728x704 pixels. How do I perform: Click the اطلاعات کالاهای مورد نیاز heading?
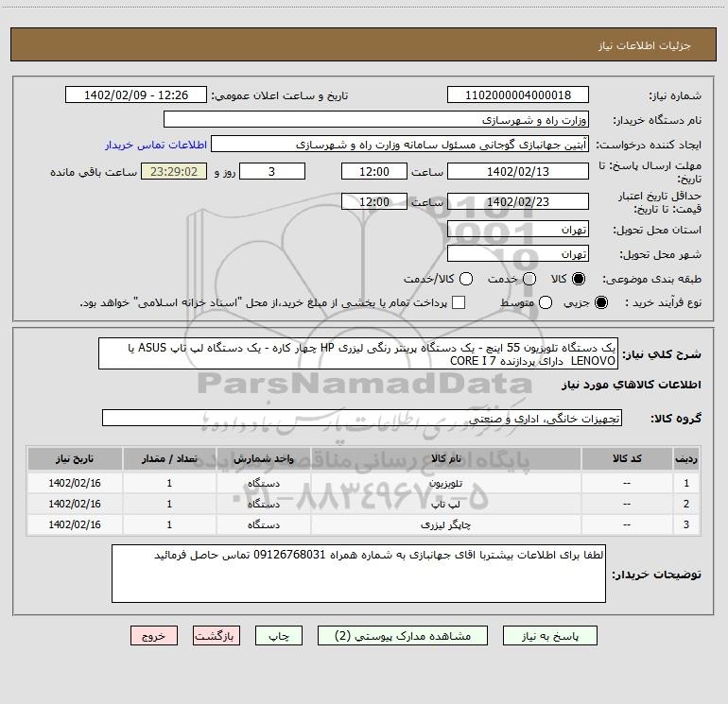click(x=632, y=385)
